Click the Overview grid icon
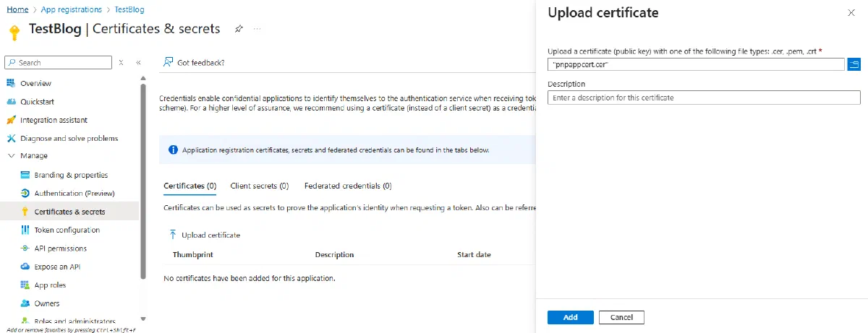Image resolution: width=868 pixels, height=333 pixels. tap(11, 83)
